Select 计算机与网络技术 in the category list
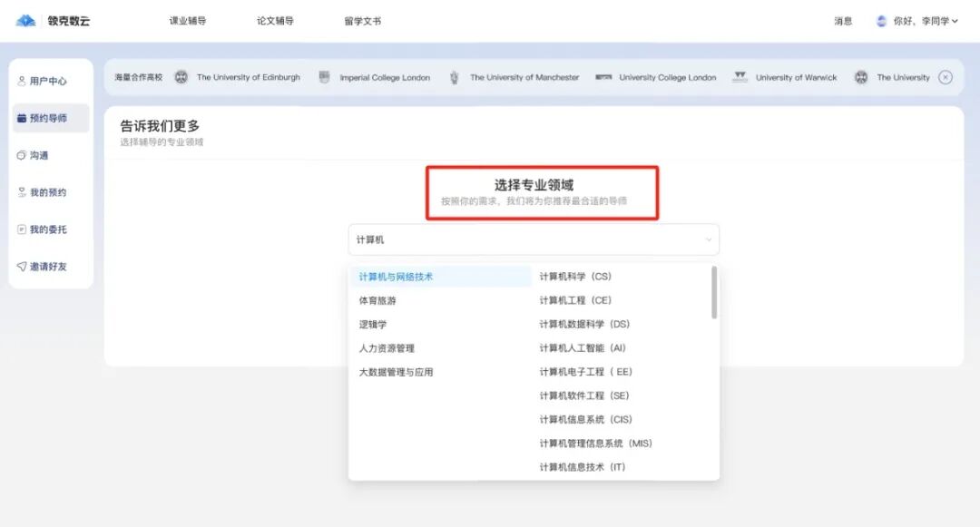The height and width of the screenshot is (527, 980). pos(397,277)
